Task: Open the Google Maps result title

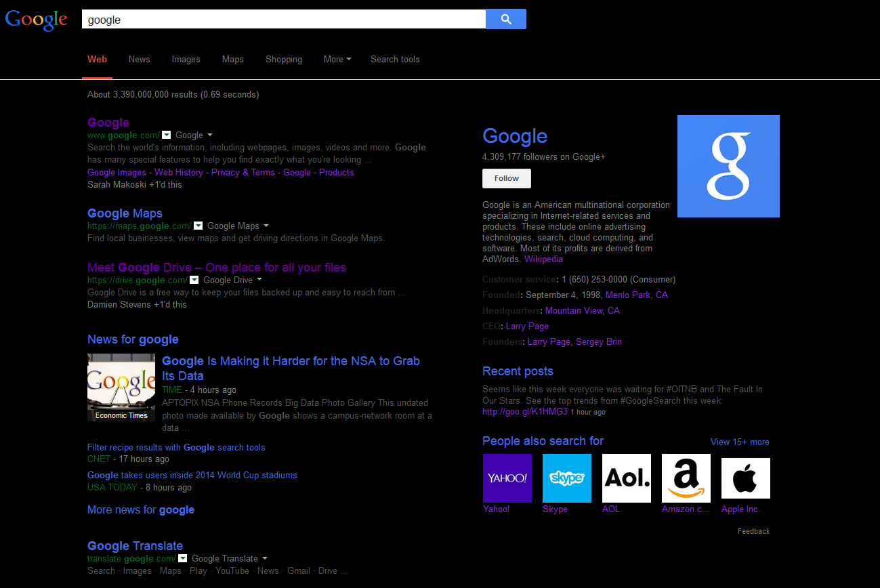Action: click(125, 213)
